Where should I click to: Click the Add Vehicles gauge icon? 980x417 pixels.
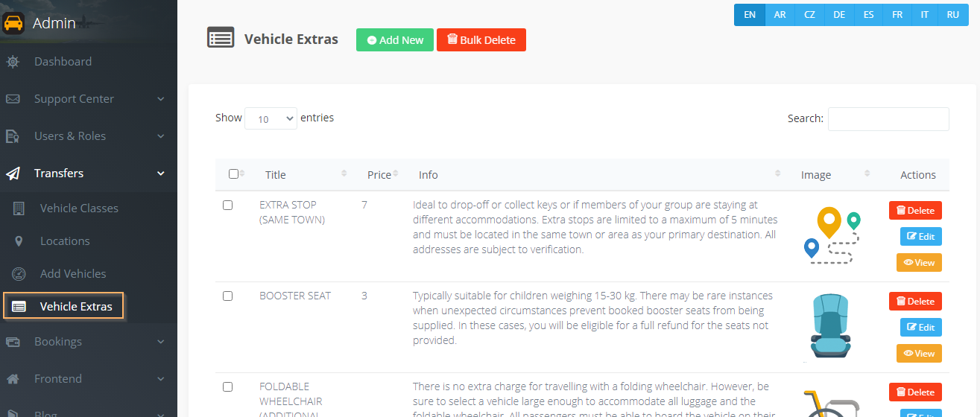(x=19, y=274)
